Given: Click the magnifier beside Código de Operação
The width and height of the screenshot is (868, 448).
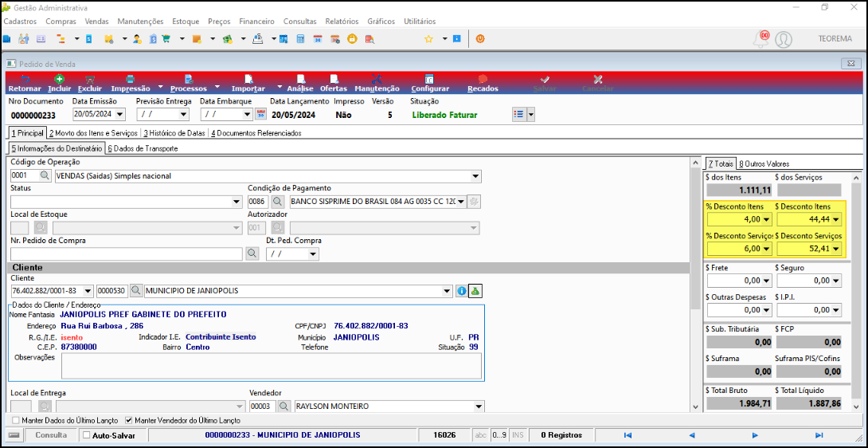Looking at the screenshot, I should tap(45, 176).
